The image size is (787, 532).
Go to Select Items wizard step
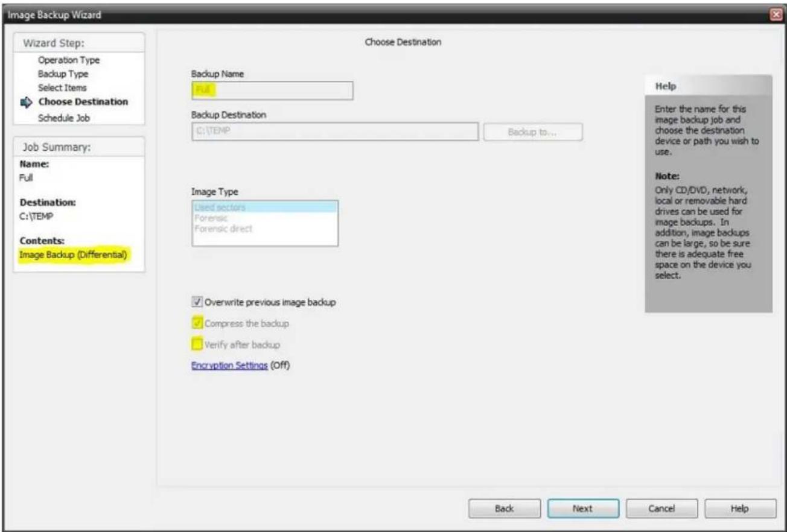point(63,88)
